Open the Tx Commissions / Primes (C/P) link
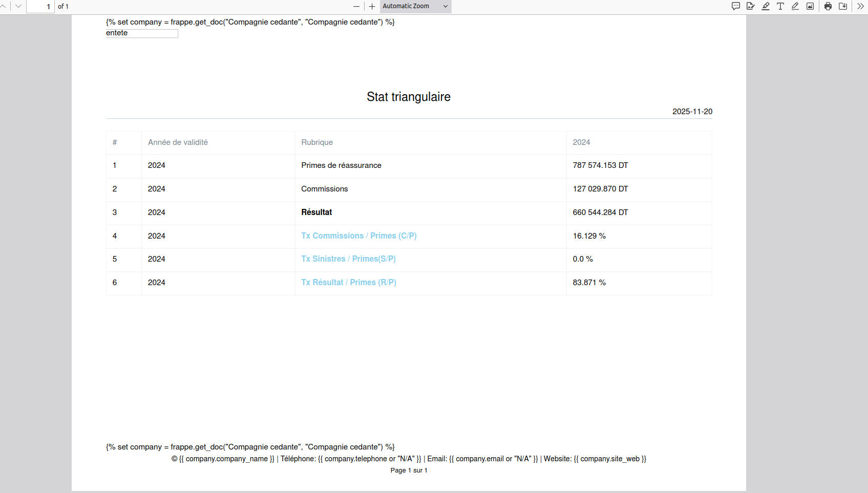The height and width of the screenshot is (493, 868). (358, 235)
